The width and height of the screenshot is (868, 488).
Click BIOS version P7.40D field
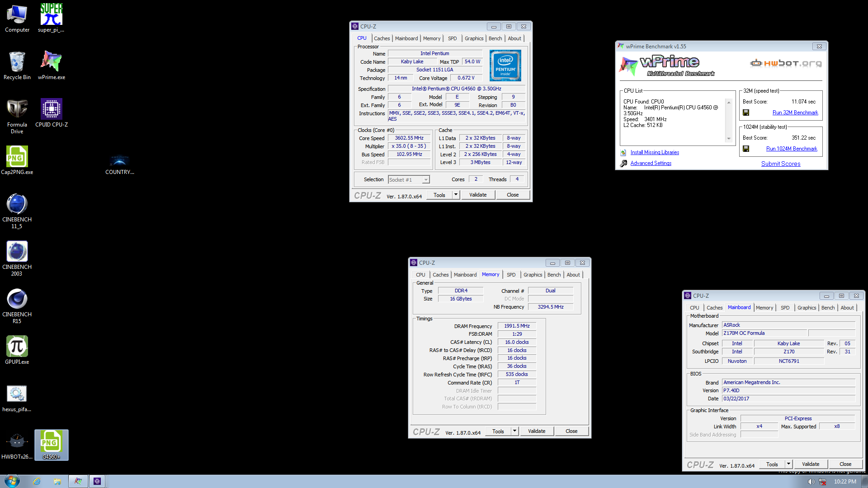788,390
